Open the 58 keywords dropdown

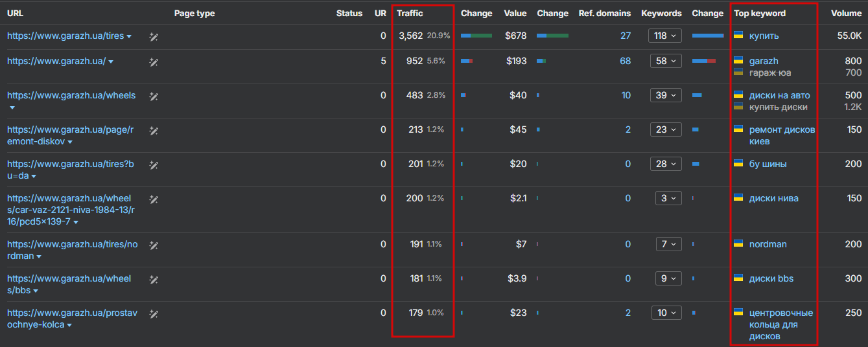(665, 61)
